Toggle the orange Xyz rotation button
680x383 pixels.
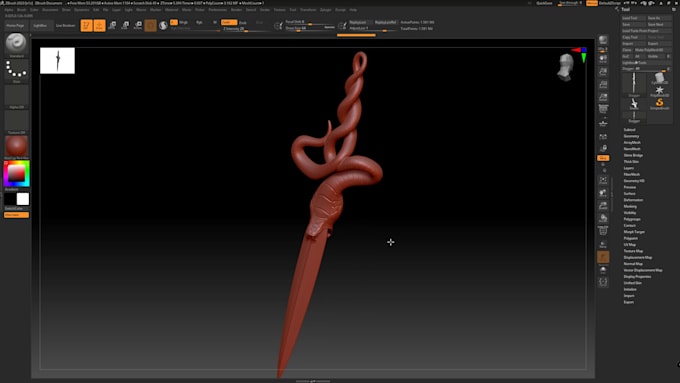point(603,158)
